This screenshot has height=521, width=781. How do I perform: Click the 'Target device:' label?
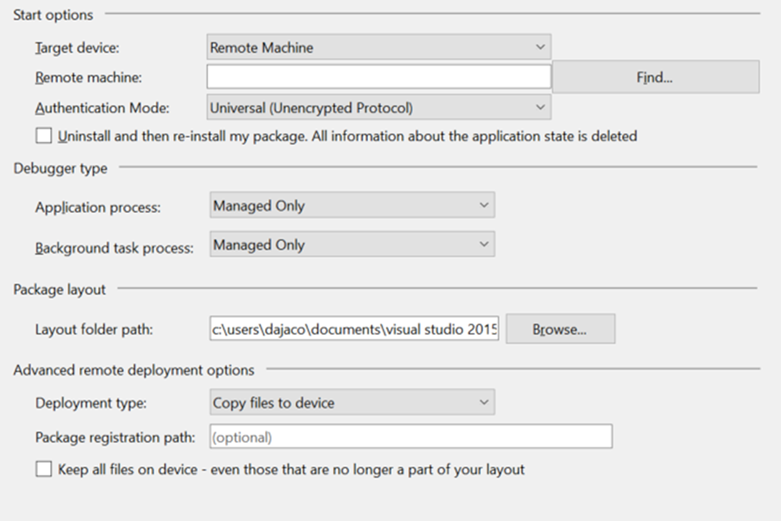(x=77, y=47)
